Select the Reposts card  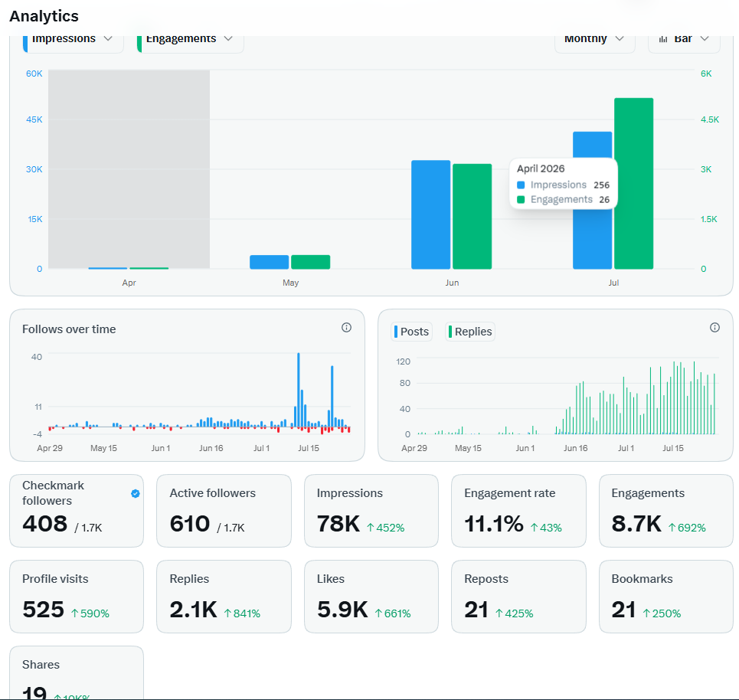[x=519, y=597]
